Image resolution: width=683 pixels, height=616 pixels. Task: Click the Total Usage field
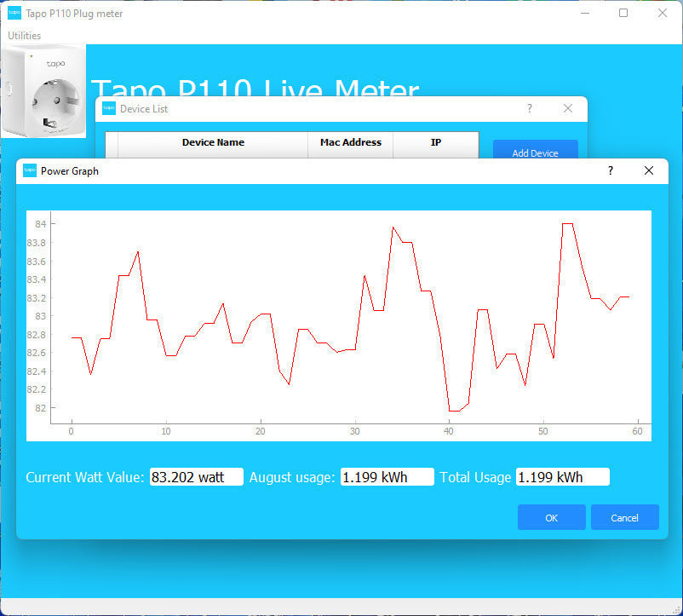(x=562, y=477)
